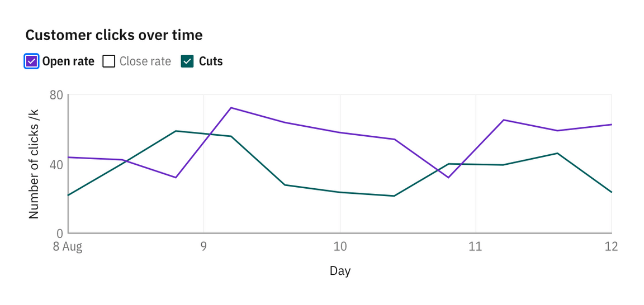This screenshot has height=305, width=644.
Task: Click the "12" x-axis tick label
Action: pos(611,247)
